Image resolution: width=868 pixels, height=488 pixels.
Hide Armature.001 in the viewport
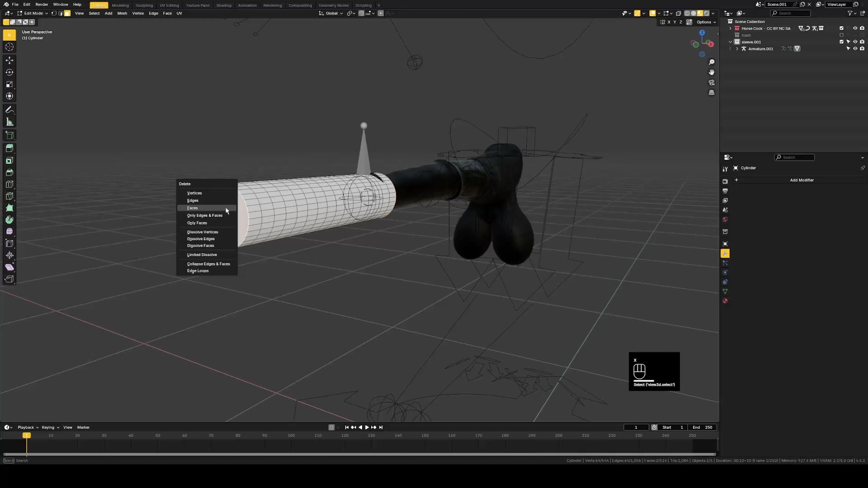point(856,48)
